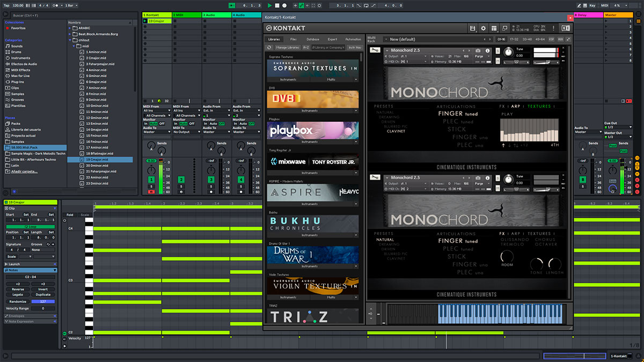
Task: Toggle track 1 activator button
Action: (151, 180)
